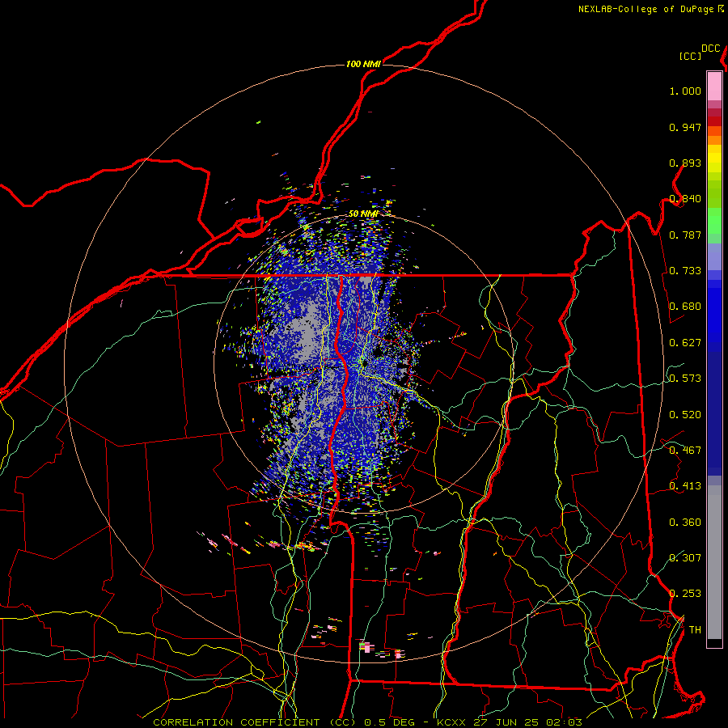Click the TH threshold label on legend
This screenshot has height=728, width=728.
pos(695,630)
